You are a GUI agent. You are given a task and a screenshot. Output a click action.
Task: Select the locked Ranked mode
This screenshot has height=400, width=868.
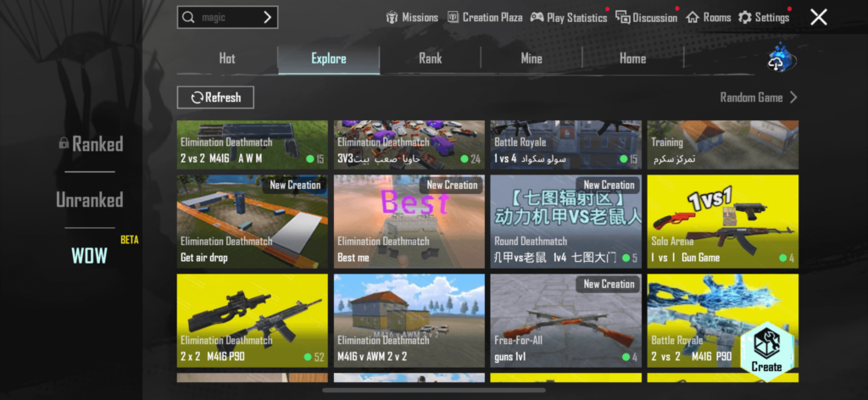point(92,144)
